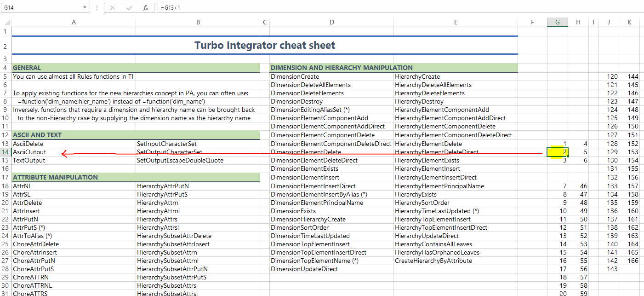The image size is (644, 296).
Task: Select row 2 header
Action: pyautogui.click(x=6, y=46)
